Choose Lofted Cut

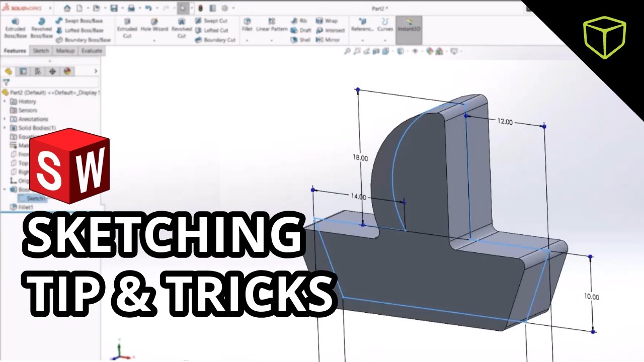212,30
